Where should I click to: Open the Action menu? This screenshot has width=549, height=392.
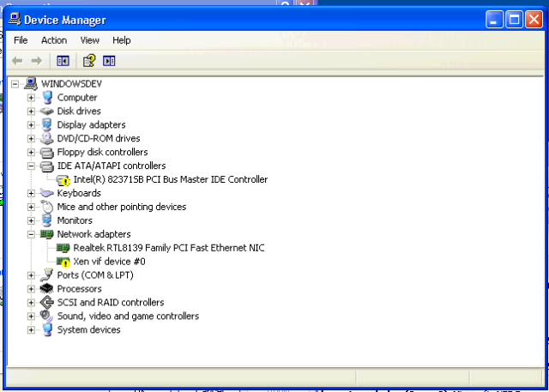click(53, 40)
